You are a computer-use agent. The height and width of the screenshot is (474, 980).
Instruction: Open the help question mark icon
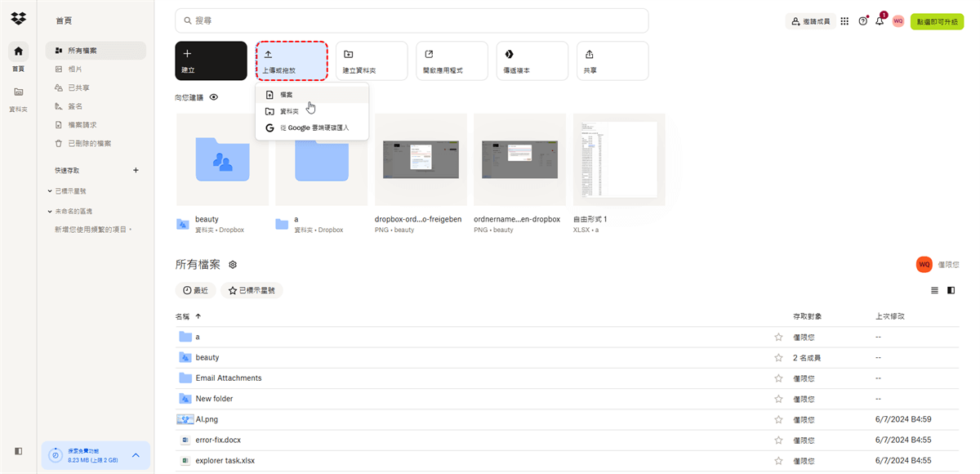(862, 21)
